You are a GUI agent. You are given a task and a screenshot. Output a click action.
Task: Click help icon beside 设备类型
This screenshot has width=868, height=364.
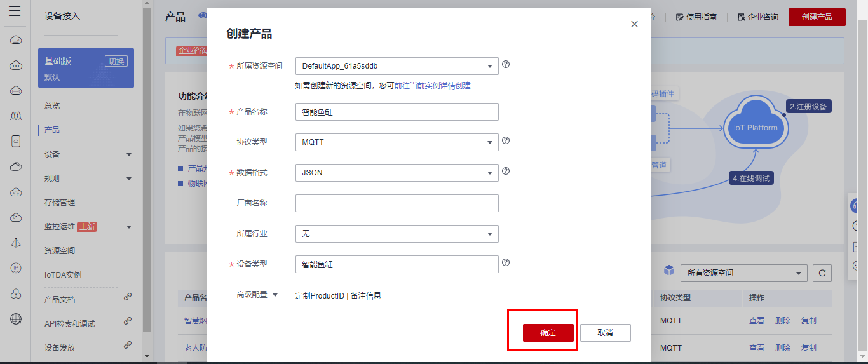506,262
